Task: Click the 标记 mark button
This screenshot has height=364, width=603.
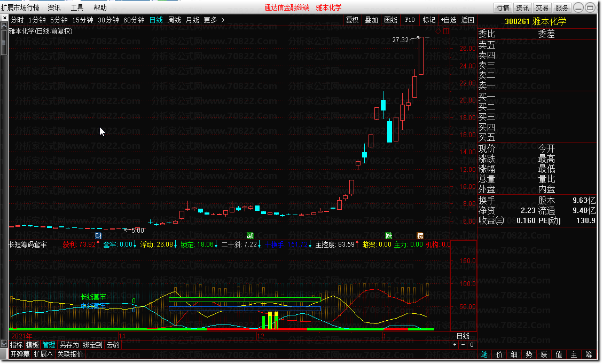Action: click(429, 20)
